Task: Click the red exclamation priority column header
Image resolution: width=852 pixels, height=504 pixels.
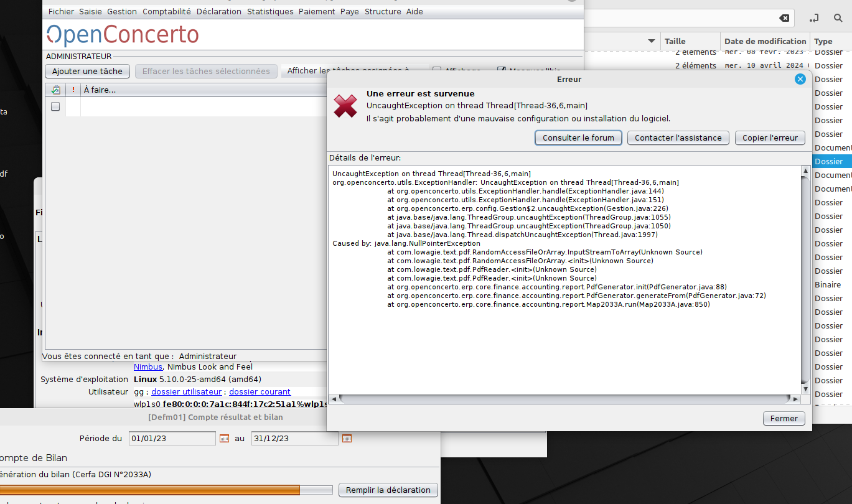Action: (x=73, y=90)
